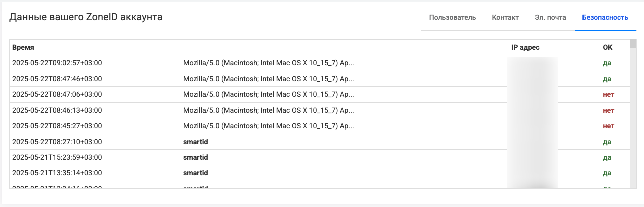Click the Время column header
Viewport: 644px width, 207px height.
point(23,47)
